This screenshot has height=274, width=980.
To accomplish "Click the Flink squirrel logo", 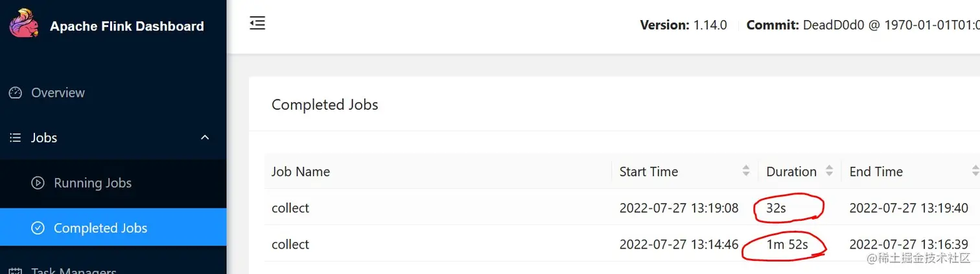I will pyautogui.click(x=25, y=25).
